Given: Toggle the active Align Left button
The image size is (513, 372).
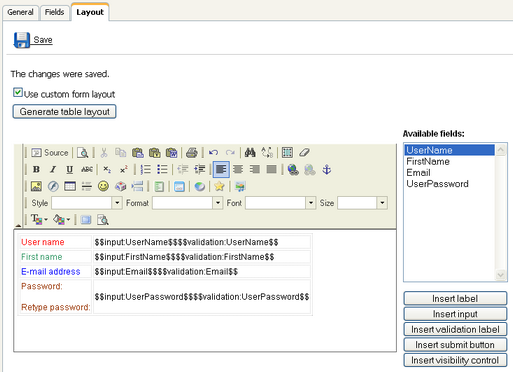Looking at the screenshot, I should (221, 169).
